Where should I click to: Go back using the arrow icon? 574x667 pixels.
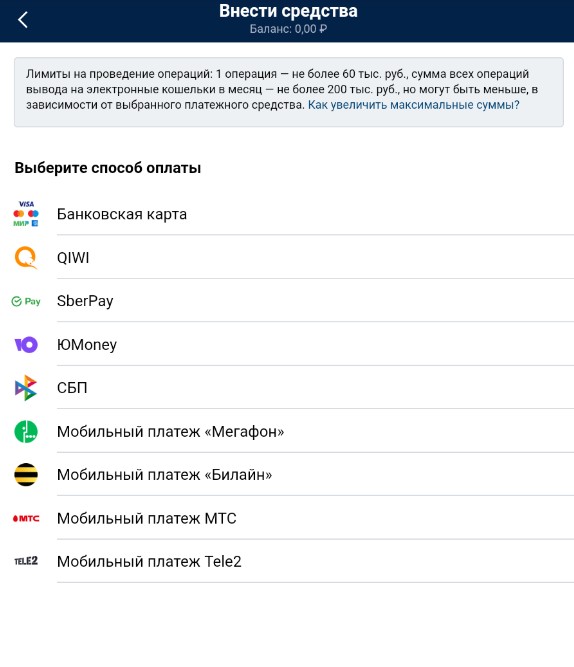(x=23, y=20)
